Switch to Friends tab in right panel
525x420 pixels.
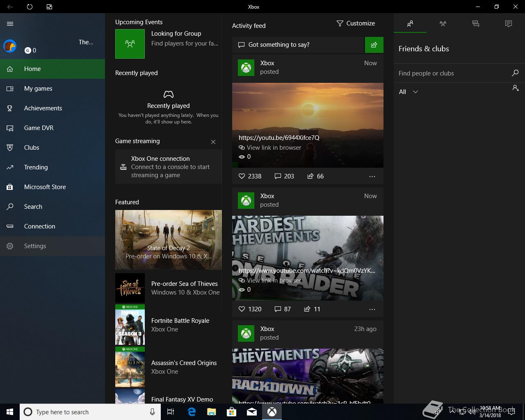[x=410, y=24]
